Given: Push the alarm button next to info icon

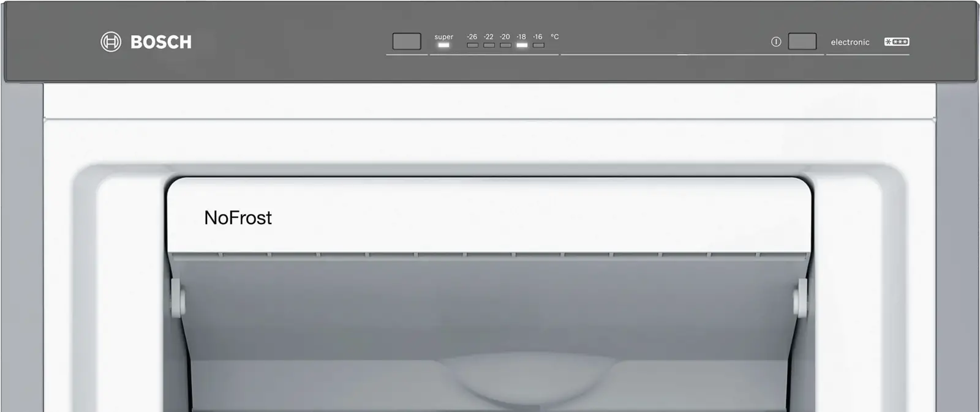Looking at the screenshot, I should (802, 41).
